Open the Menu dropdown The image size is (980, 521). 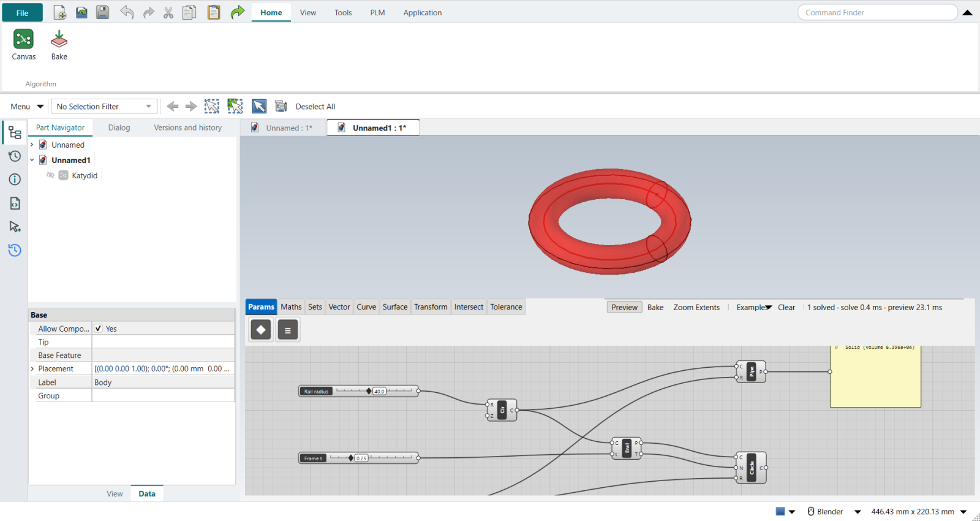(x=27, y=106)
